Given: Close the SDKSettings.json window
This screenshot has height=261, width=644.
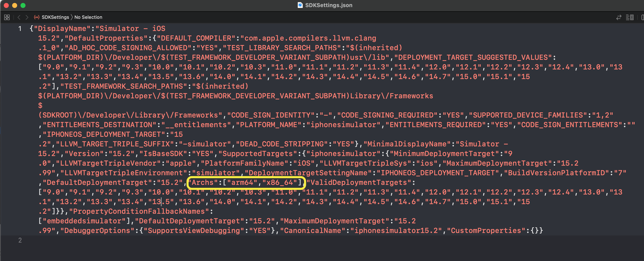Looking at the screenshot, I should (6, 5).
